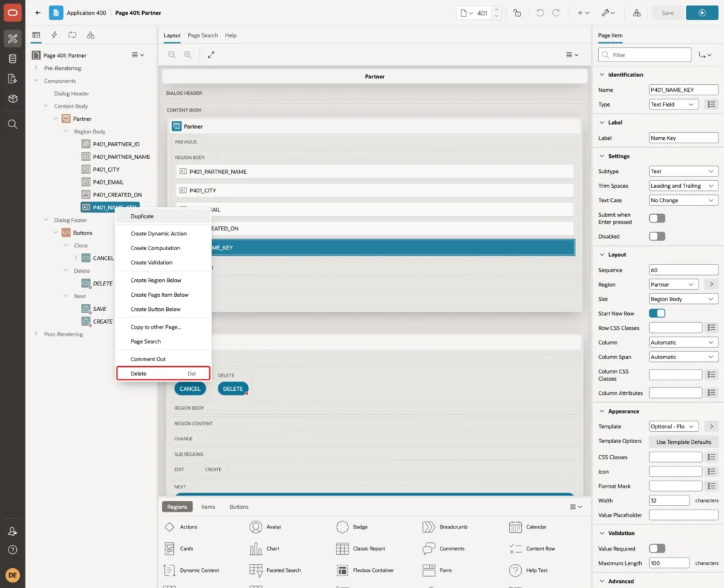Open the Type dropdown showing Text Field
The image size is (724, 588).
coord(673,105)
